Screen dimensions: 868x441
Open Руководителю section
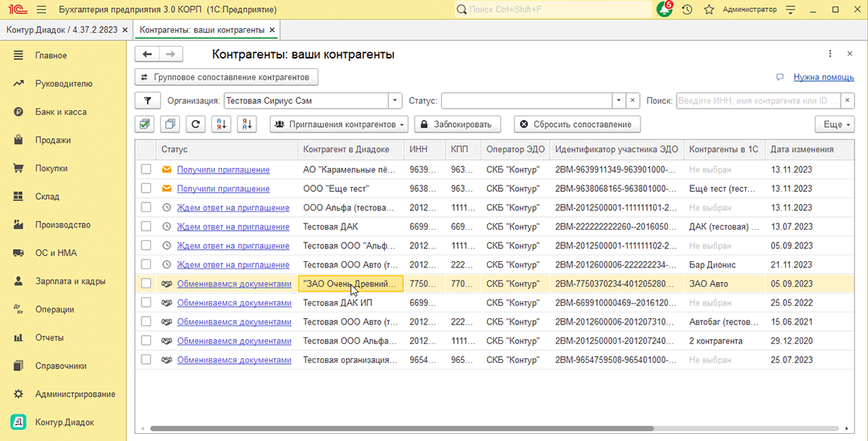pyautogui.click(x=63, y=84)
